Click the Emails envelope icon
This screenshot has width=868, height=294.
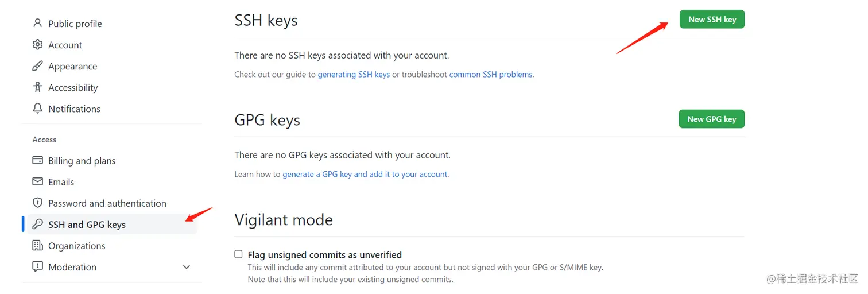38,182
